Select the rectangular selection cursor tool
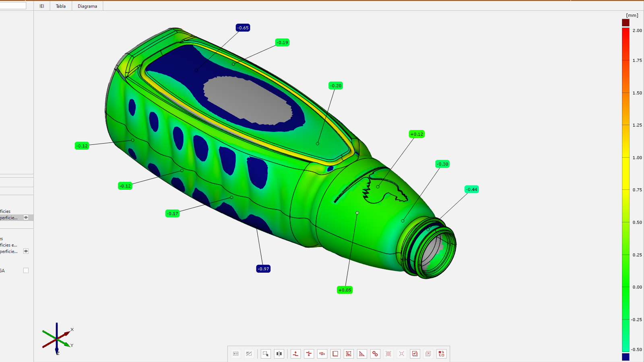The width and height of the screenshot is (644, 362). pyautogui.click(x=266, y=354)
